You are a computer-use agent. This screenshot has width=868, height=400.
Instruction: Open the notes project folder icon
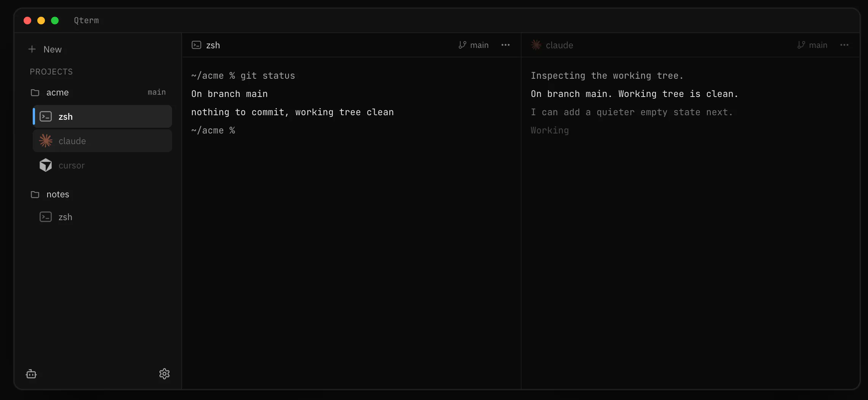tap(35, 194)
